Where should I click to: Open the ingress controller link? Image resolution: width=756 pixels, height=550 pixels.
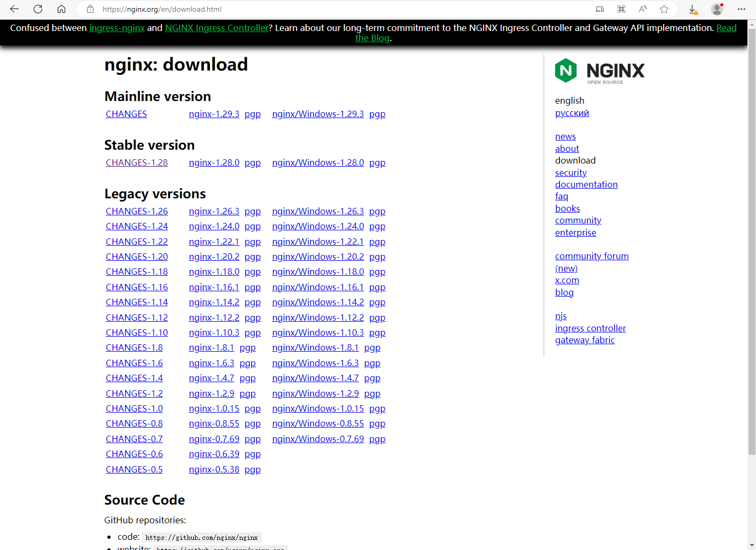click(x=590, y=328)
